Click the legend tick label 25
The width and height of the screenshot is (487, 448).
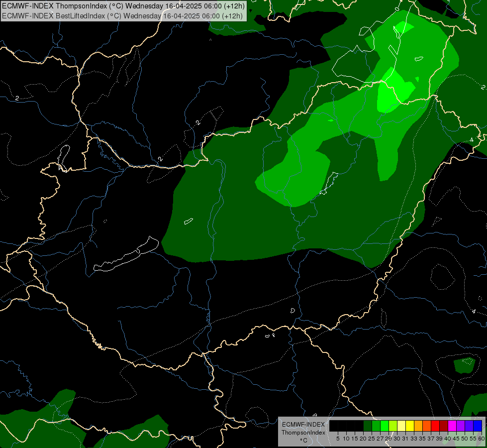(372, 439)
